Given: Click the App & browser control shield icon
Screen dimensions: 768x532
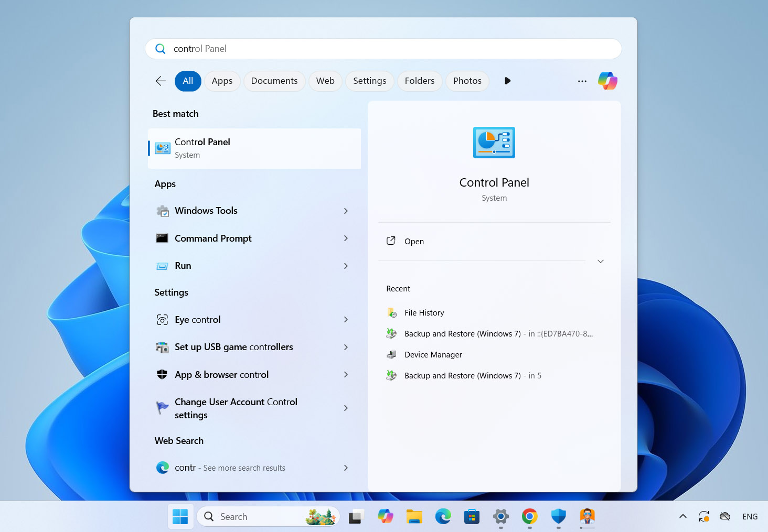Looking at the screenshot, I should click(x=162, y=374).
